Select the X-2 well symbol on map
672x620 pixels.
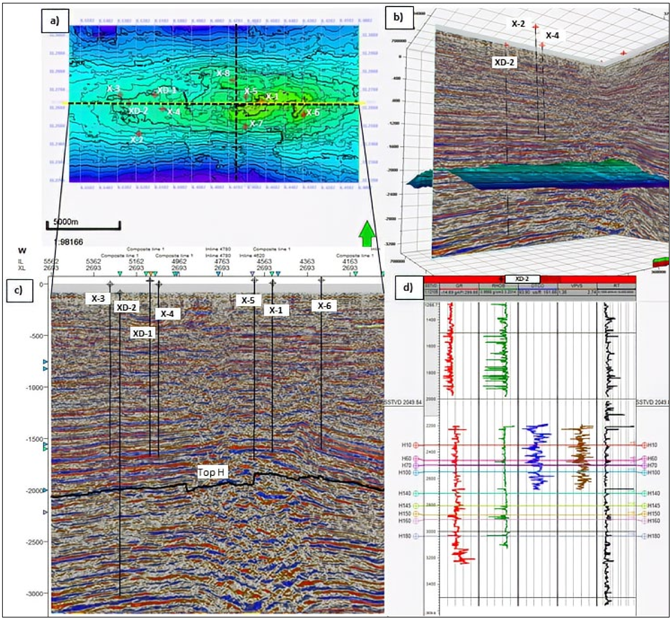(x=139, y=134)
